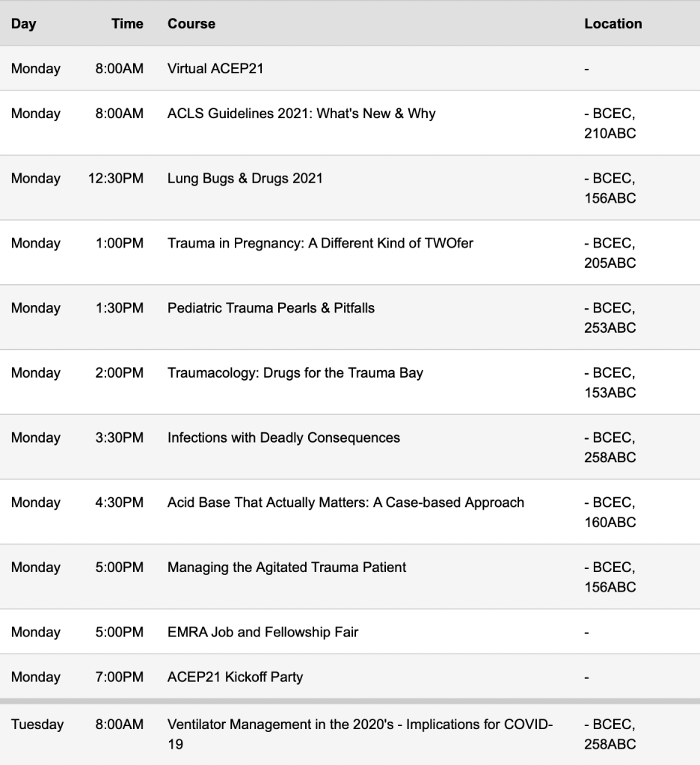Open Ventilator Management in the 2020's course
Image resolution: width=700 pixels, height=765 pixels.
(x=360, y=724)
